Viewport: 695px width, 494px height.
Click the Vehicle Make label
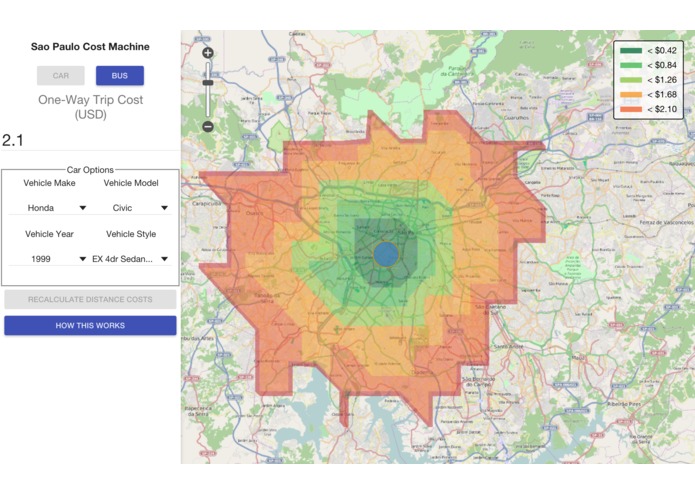pyautogui.click(x=49, y=183)
